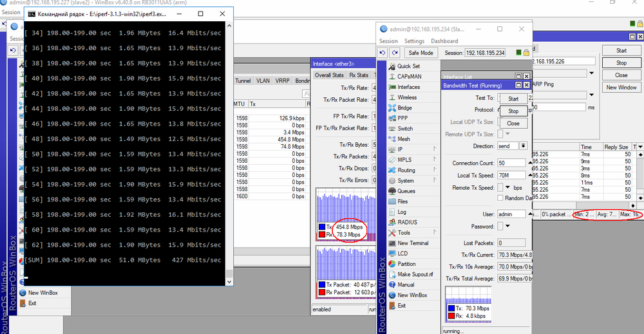Click the User field showing admin
The height and width of the screenshot is (334, 644).
pyautogui.click(x=511, y=214)
